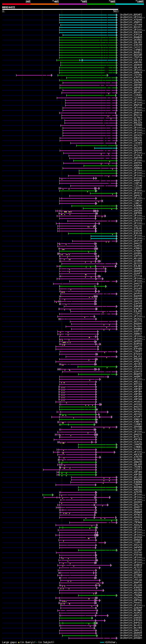Click the UniRef100_B7FA85 entry
Screen dimensions: 146x644
pos(131,349)
